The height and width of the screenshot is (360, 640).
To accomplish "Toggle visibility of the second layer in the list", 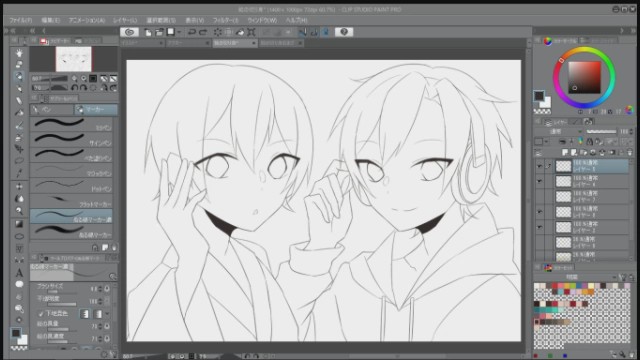I will [540, 181].
